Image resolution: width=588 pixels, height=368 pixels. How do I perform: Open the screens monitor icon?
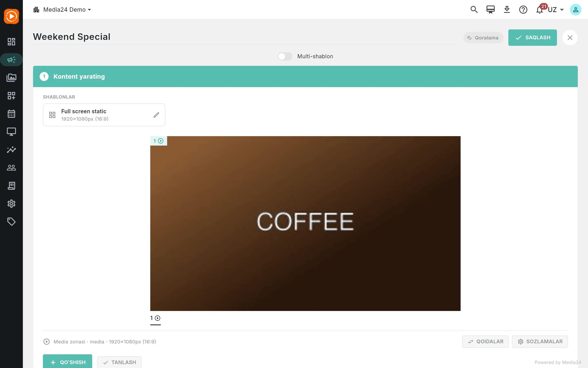click(x=11, y=132)
